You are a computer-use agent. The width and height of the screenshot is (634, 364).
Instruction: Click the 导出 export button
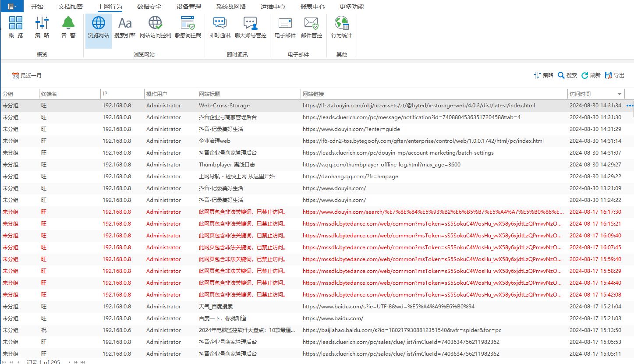coord(615,75)
